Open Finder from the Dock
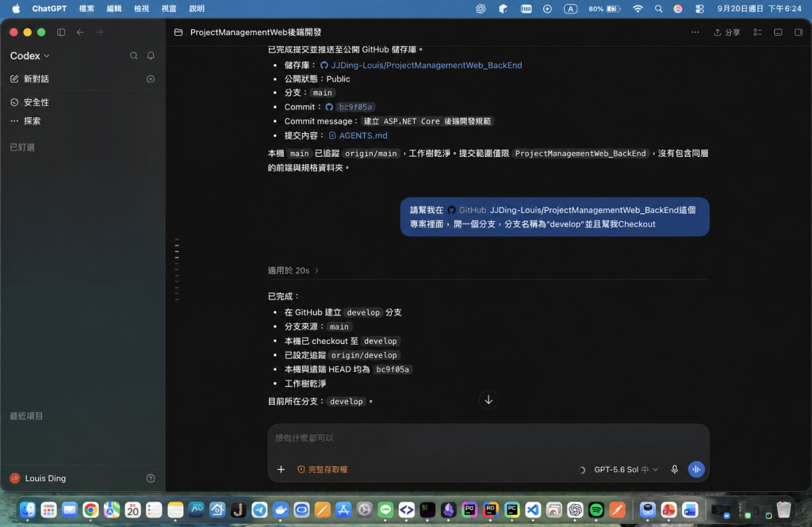812x527 pixels. click(x=28, y=510)
